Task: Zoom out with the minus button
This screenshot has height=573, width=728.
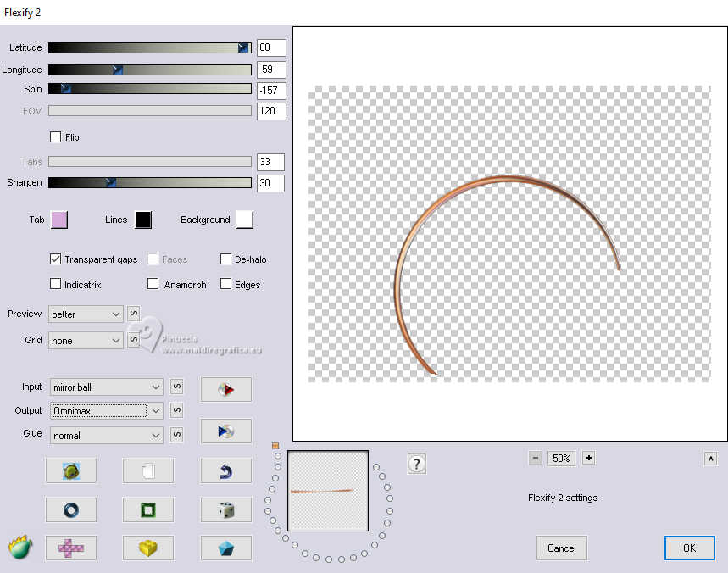Action: 535,458
